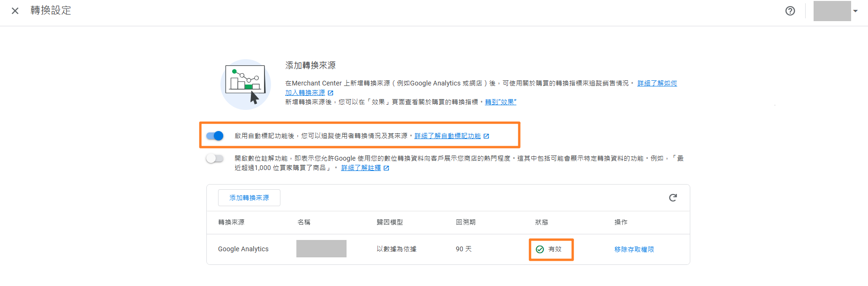Close the 轉換設定 page with X
868x286 pixels.
15,11
